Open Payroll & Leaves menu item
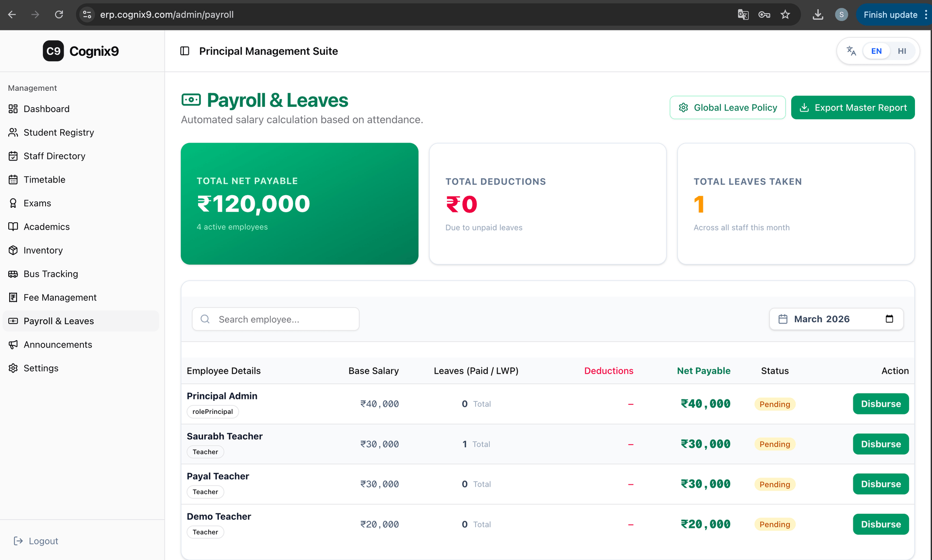Image resolution: width=932 pixels, height=560 pixels. tap(58, 321)
